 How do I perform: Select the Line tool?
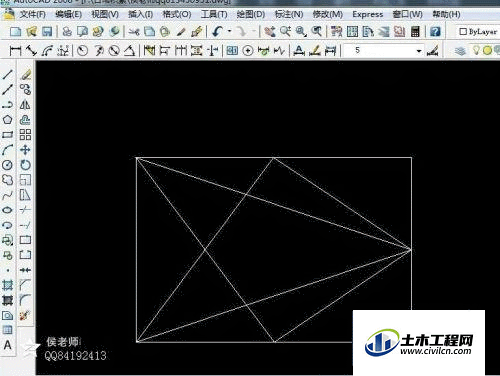[x=7, y=75]
